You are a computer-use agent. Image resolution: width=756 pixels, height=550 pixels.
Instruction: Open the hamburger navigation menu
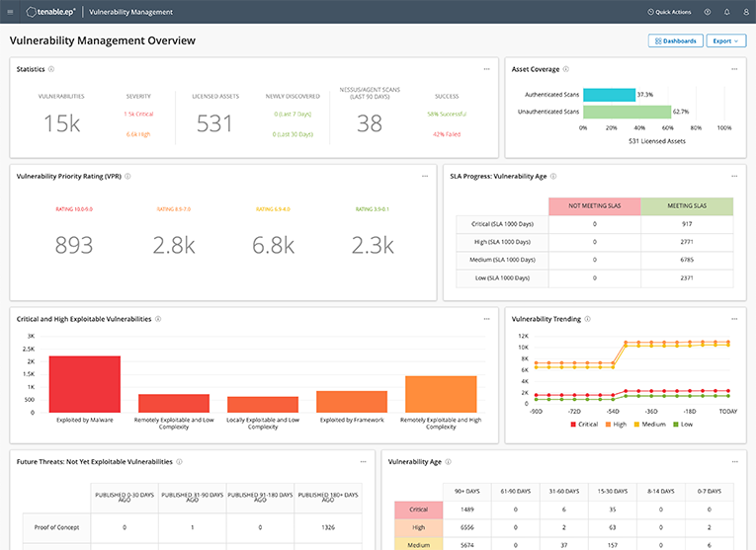[x=10, y=12]
